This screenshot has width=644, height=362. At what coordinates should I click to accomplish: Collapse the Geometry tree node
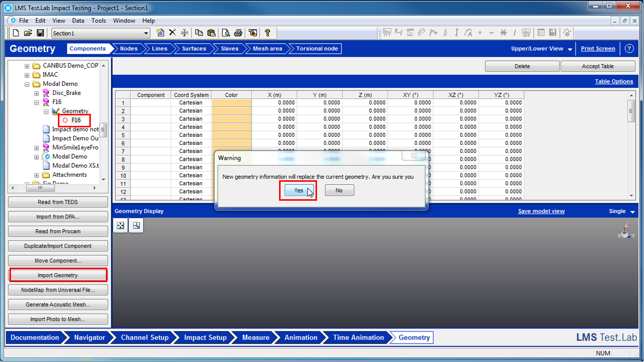pos(46,111)
